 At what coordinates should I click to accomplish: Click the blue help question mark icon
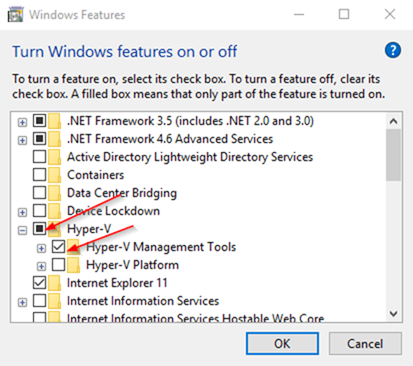(393, 51)
